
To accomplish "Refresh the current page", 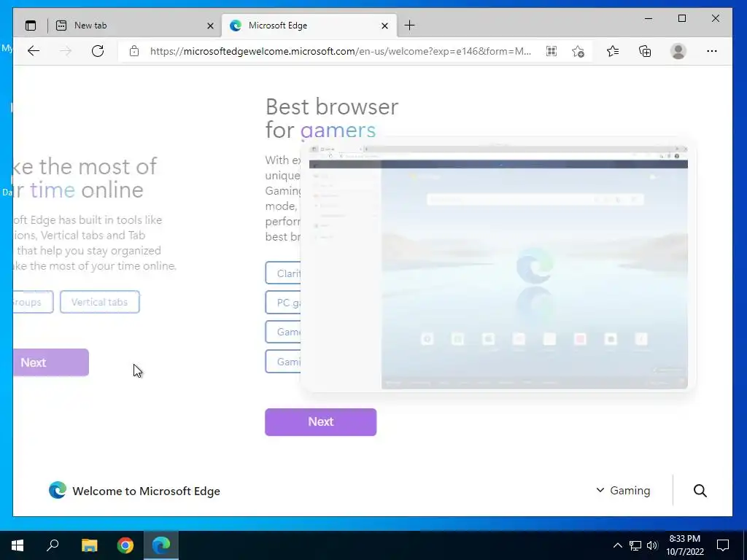I will pos(98,51).
